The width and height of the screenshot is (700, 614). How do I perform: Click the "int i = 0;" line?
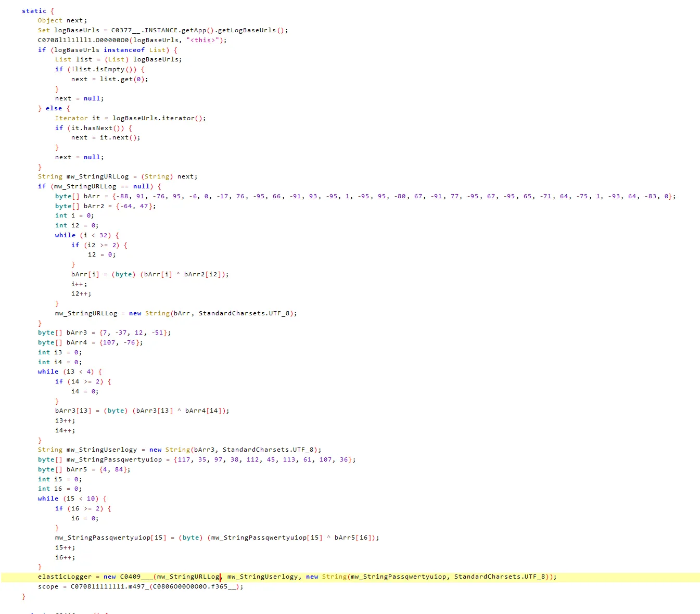(x=74, y=215)
